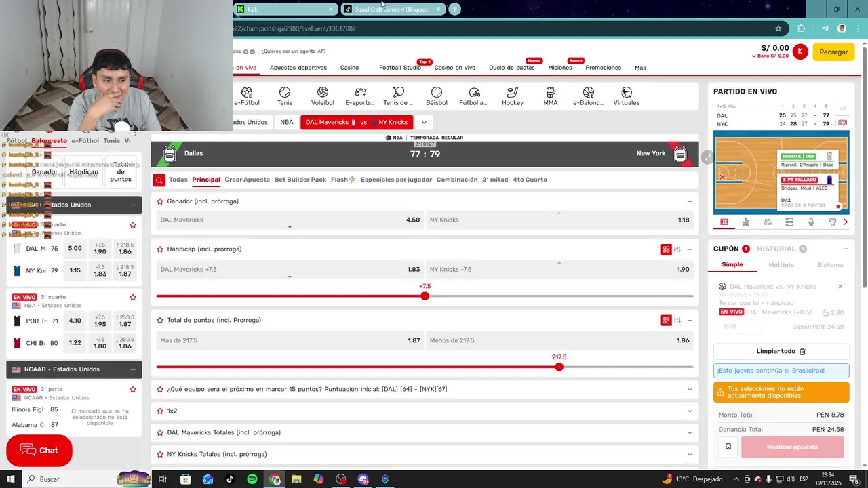The height and width of the screenshot is (488, 868).
Task: Open the Especiales por jugador tab
Action: click(396, 180)
